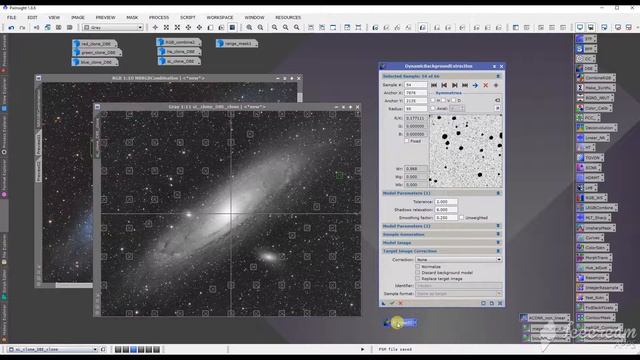Click the DBE sample preview thumbnail
This screenshot has width=640, height=360.
coord(466,151)
